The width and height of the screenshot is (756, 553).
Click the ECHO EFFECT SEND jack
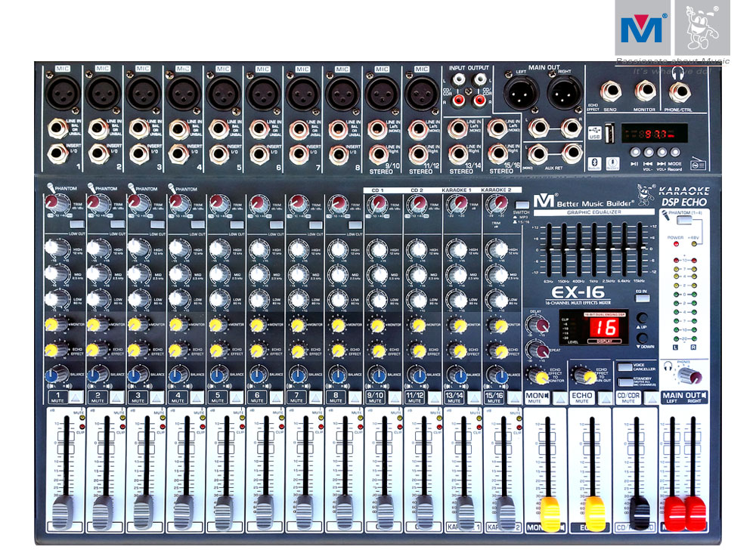tap(610, 91)
